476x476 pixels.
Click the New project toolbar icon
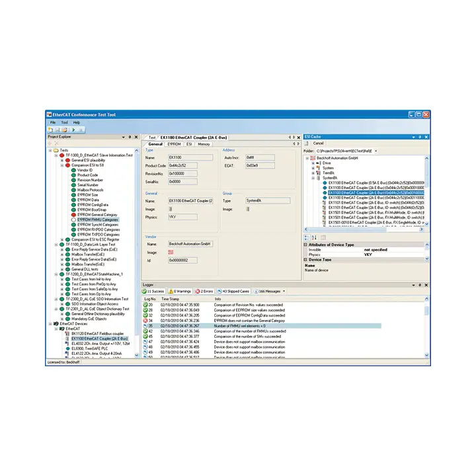pyautogui.click(x=50, y=130)
